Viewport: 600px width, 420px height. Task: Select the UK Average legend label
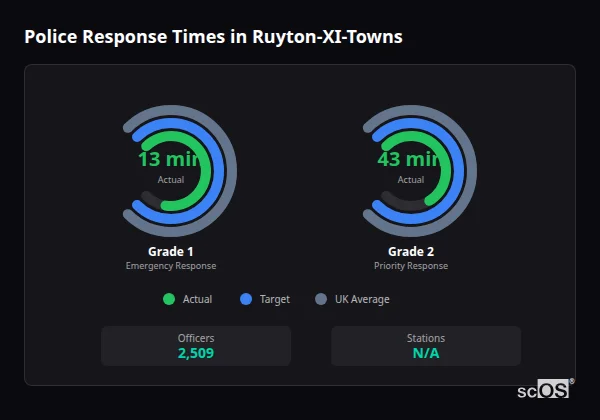point(362,299)
